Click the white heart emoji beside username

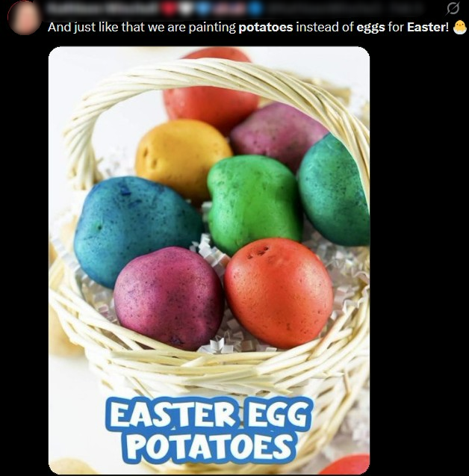click(186, 9)
